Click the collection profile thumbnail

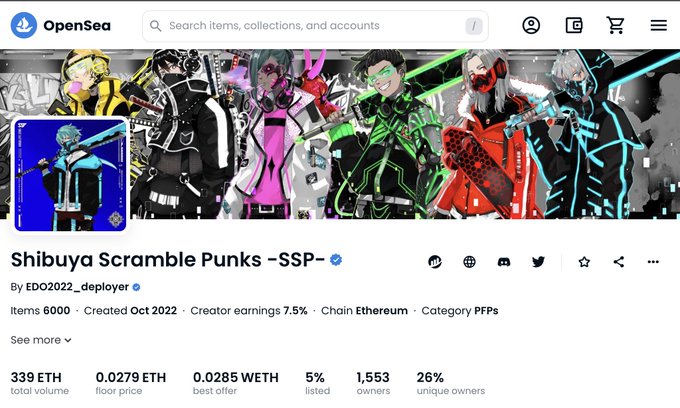point(70,175)
